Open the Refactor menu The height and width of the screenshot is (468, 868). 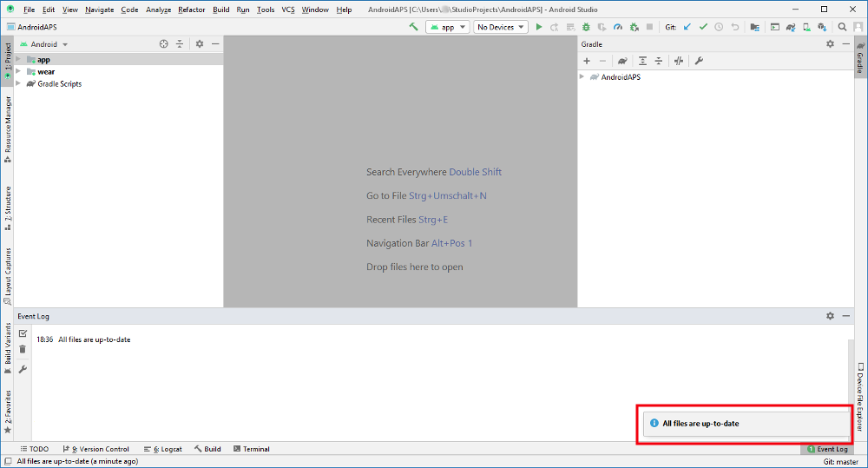click(x=192, y=10)
